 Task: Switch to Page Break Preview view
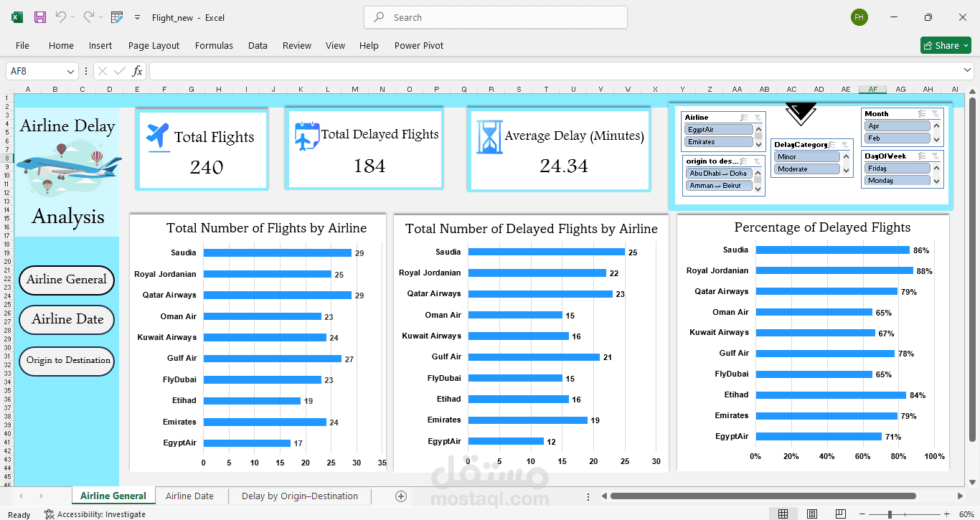(x=840, y=514)
